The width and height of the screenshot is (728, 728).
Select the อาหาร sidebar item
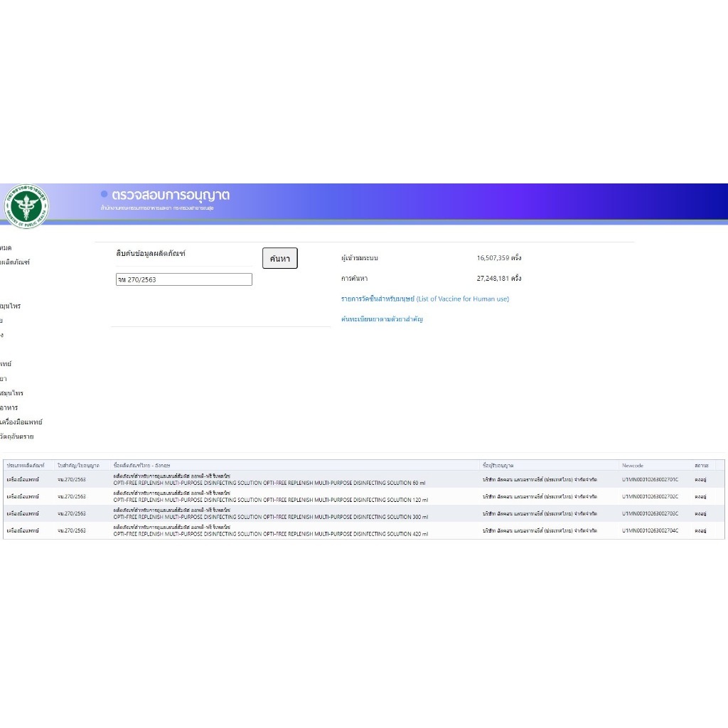(9, 407)
